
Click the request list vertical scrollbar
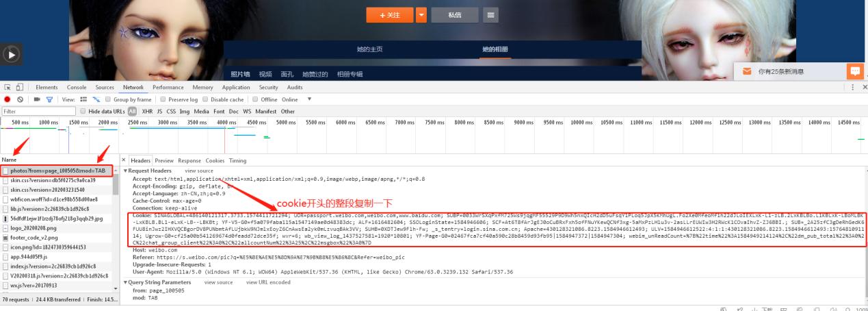[116, 229]
